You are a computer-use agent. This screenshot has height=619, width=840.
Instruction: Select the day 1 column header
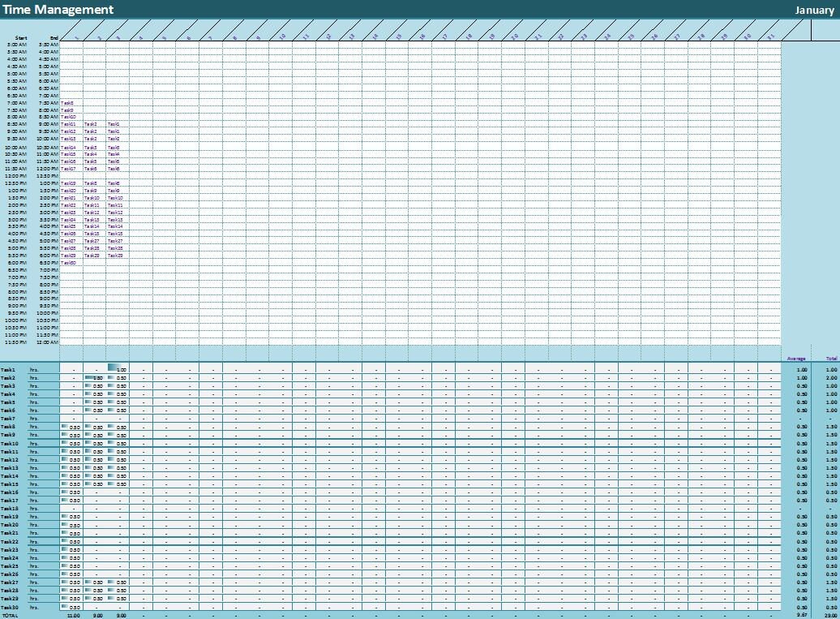click(75, 34)
